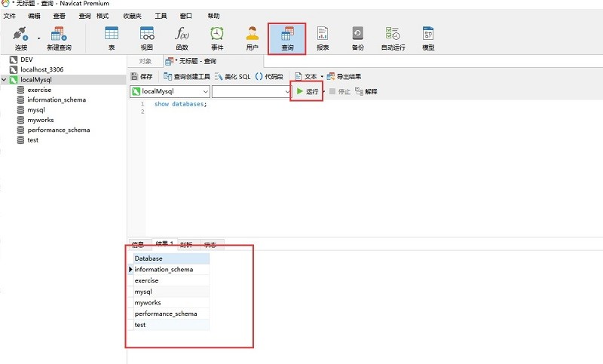The image size is (603, 364).
Task: Open the User (用户) management
Action: [x=253, y=38]
